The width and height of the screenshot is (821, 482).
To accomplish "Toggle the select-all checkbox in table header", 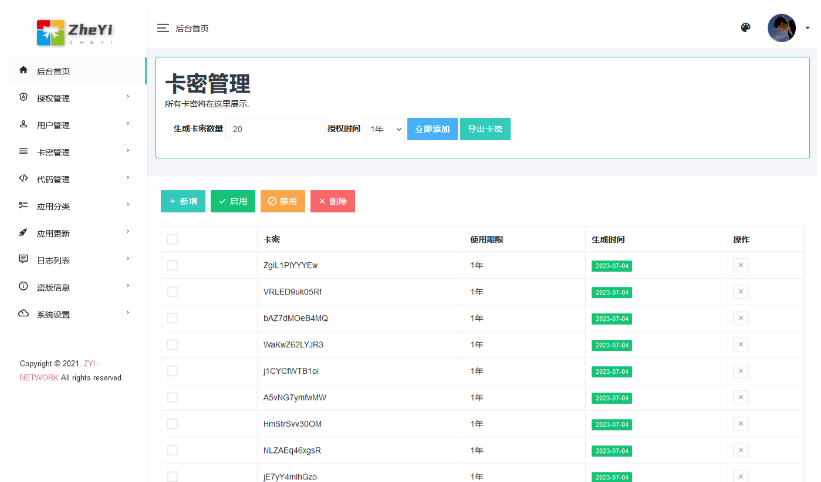I will [172, 239].
